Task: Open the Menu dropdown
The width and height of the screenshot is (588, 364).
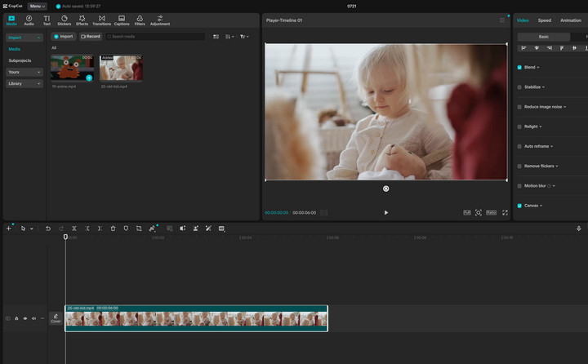Action: [37, 6]
